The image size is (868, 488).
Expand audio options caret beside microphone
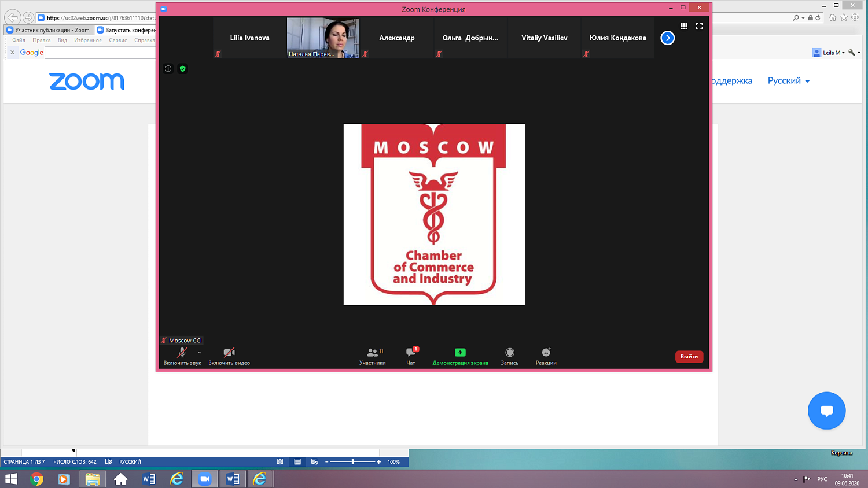[x=199, y=352]
